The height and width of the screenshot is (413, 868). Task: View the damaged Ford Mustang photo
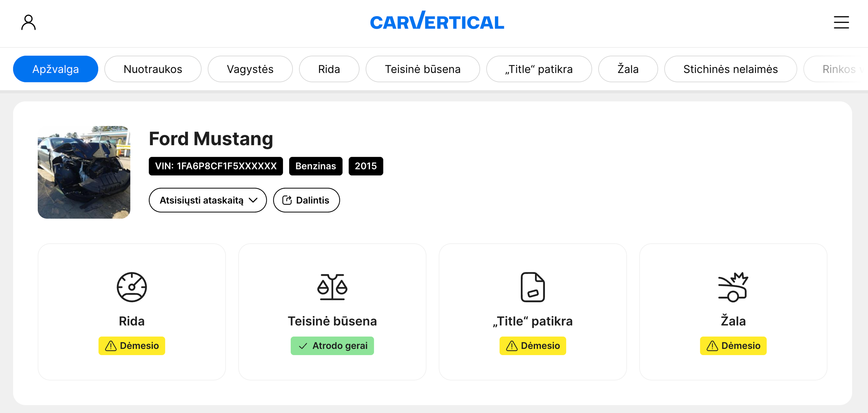(84, 172)
